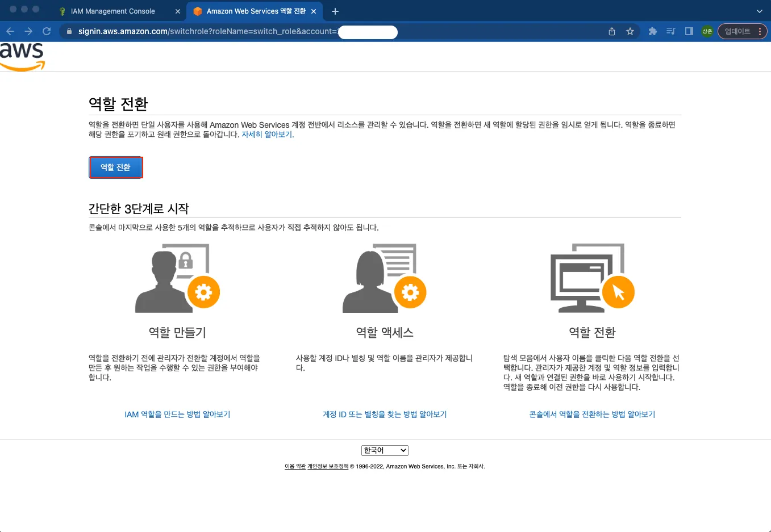Click the 간단한 3단계로 시작 heading
The height and width of the screenshot is (532, 771).
click(x=139, y=209)
